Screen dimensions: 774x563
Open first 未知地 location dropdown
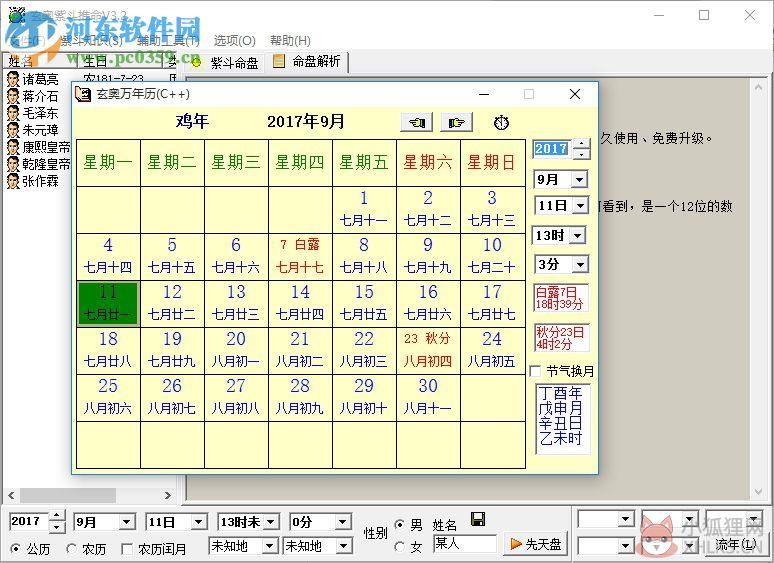tap(269, 546)
